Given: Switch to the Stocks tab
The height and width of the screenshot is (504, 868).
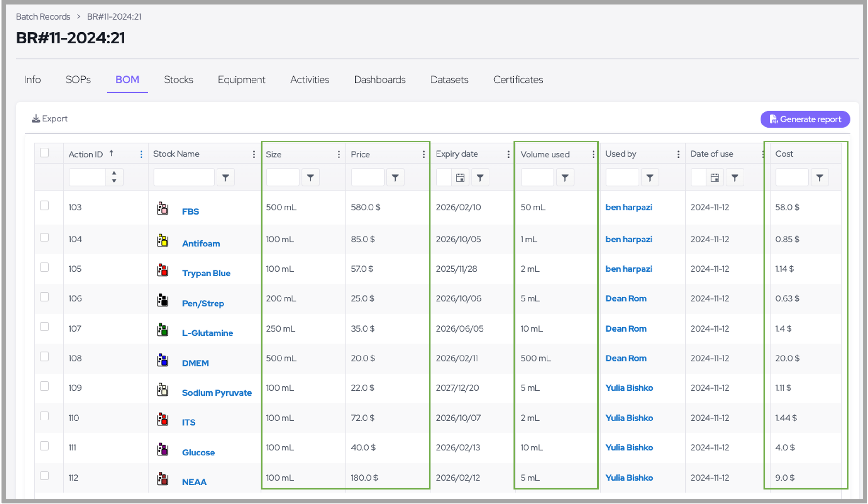Looking at the screenshot, I should (x=178, y=79).
